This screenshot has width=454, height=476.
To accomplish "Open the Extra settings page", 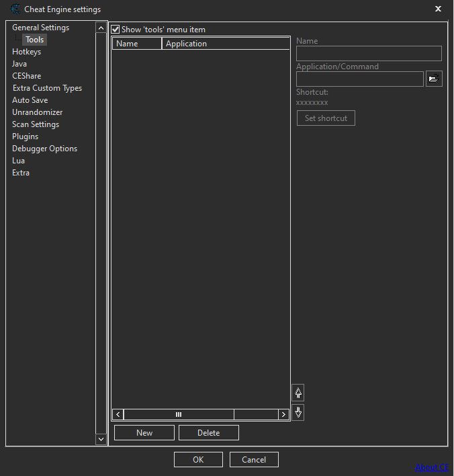I will click(21, 173).
